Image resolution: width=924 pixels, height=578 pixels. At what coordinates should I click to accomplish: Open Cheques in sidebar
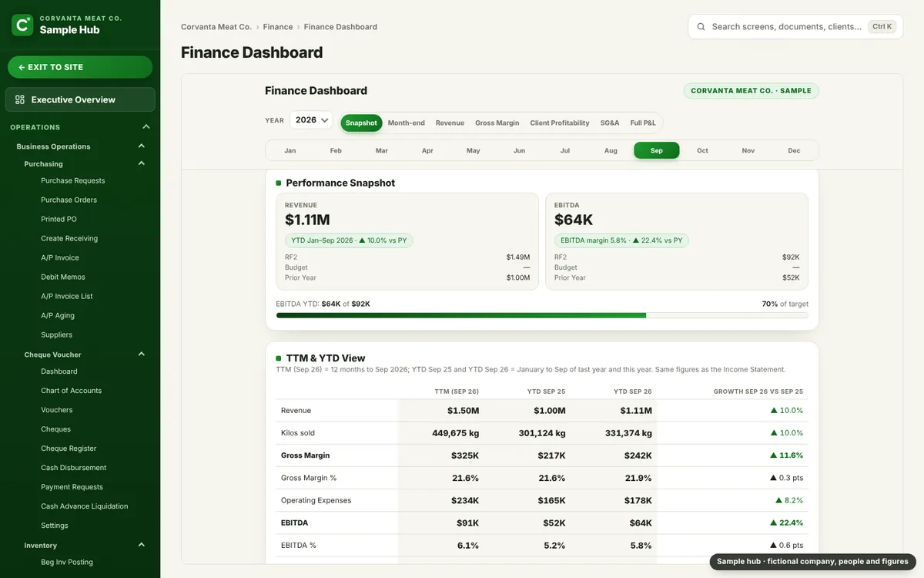click(55, 429)
